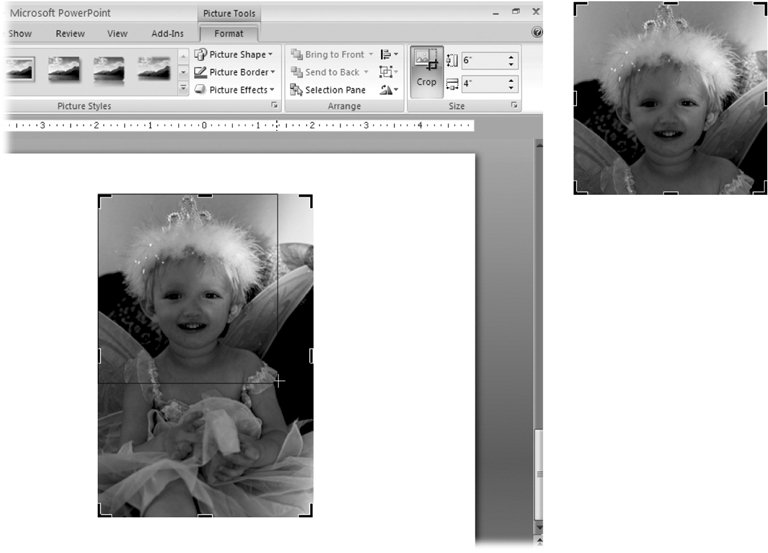Image resolution: width=768 pixels, height=553 pixels.
Task: Switch to the Review tab
Action: tap(70, 33)
